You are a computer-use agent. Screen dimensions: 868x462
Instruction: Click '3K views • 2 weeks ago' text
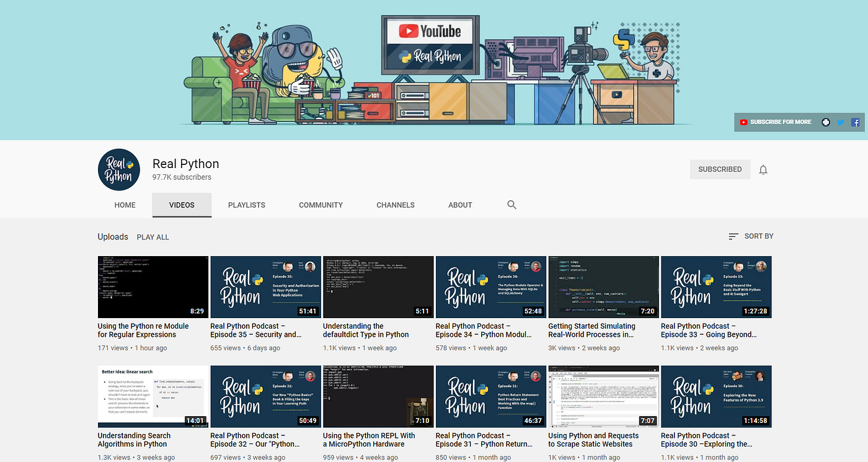pyautogui.click(x=584, y=348)
